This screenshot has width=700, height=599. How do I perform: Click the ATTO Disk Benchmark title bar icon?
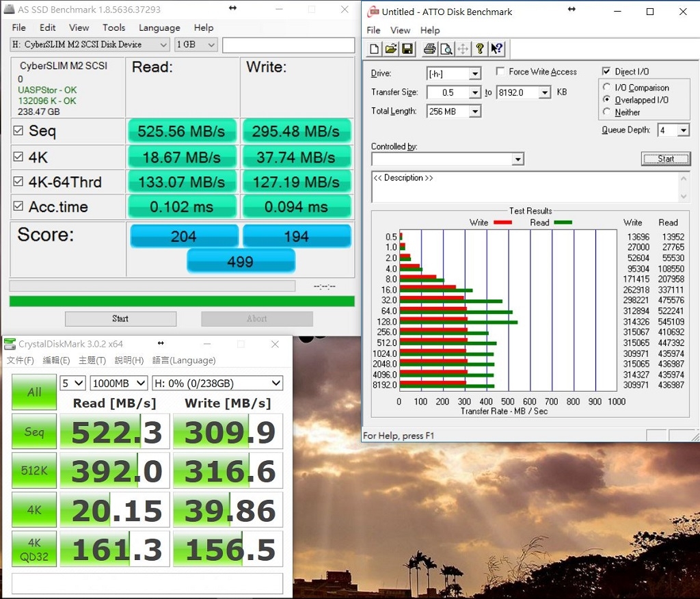coord(373,12)
